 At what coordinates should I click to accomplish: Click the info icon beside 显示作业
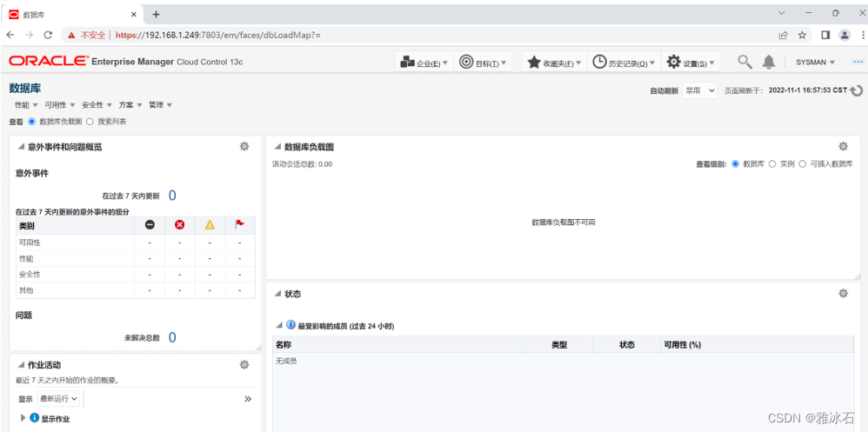click(x=34, y=417)
